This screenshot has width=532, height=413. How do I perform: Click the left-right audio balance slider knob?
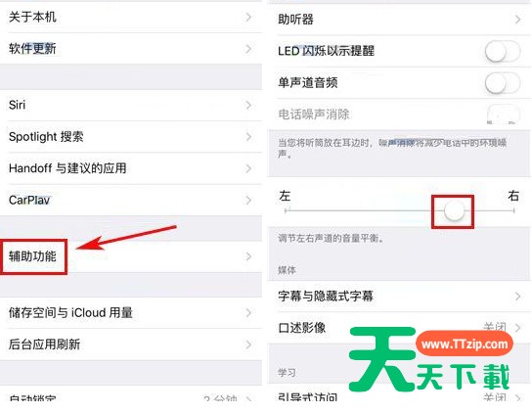coord(455,210)
